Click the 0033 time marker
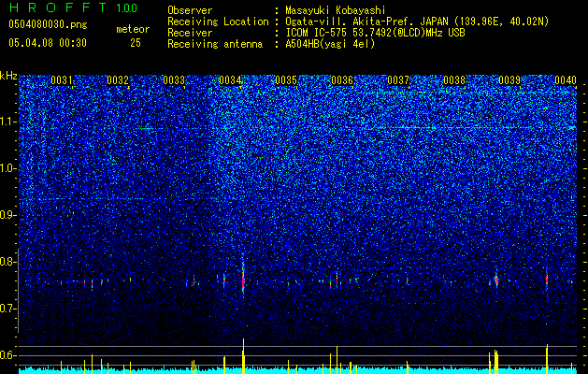 point(174,80)
